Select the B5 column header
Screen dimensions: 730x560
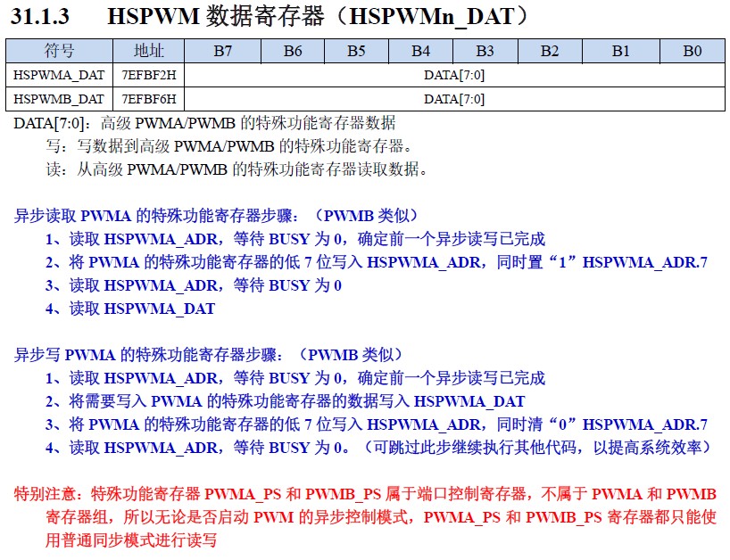357,51
